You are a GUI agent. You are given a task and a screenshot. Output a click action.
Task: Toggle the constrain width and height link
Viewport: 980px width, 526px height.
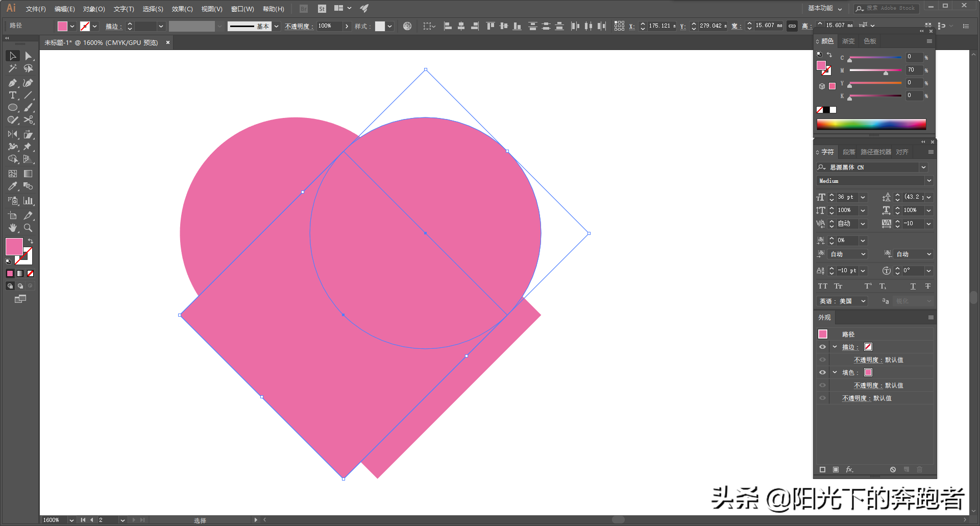pyautogui.click(x=792, y=26)
